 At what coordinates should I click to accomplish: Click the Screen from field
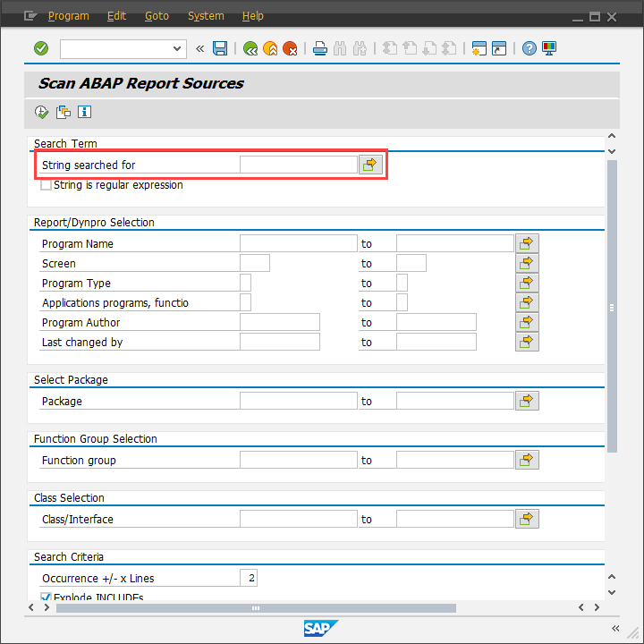point(255,263)
